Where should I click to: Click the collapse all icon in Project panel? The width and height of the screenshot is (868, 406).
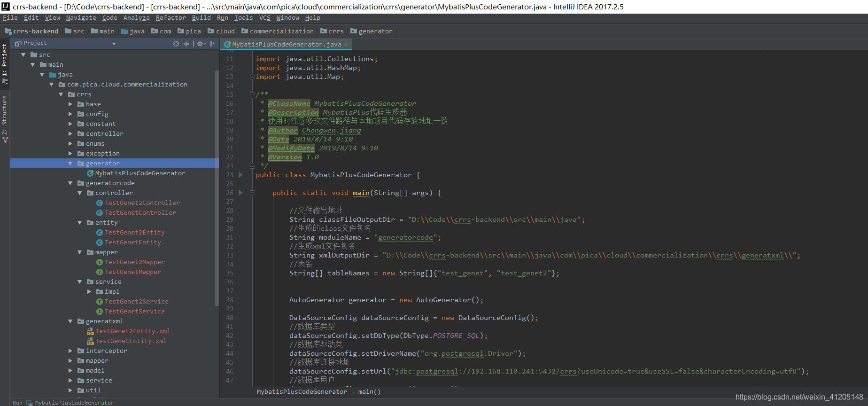click(x=186, y=44)
